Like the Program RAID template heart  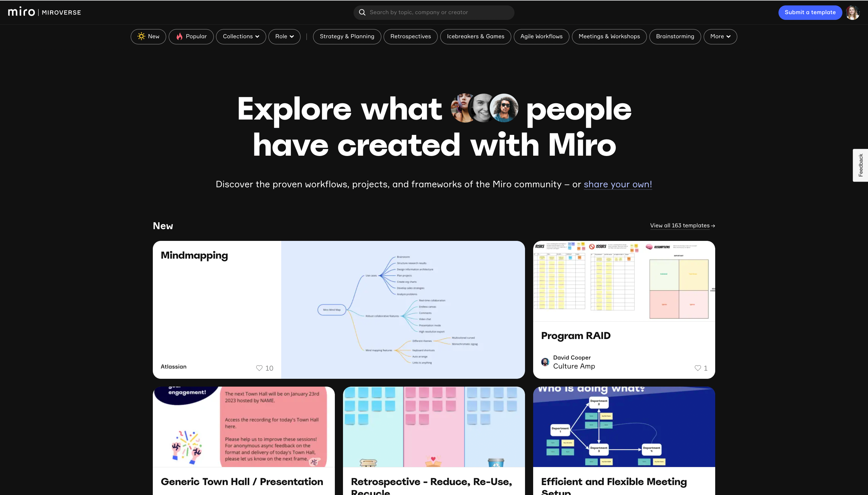697,368
